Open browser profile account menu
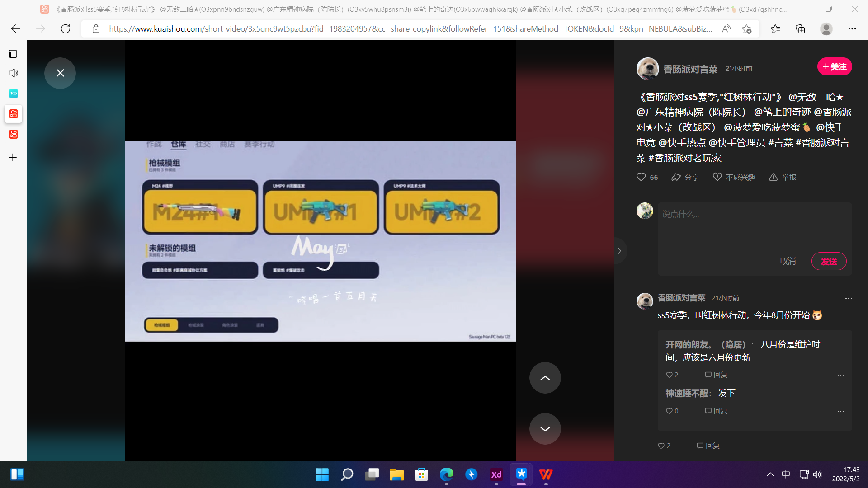 (x=826, y=29)
